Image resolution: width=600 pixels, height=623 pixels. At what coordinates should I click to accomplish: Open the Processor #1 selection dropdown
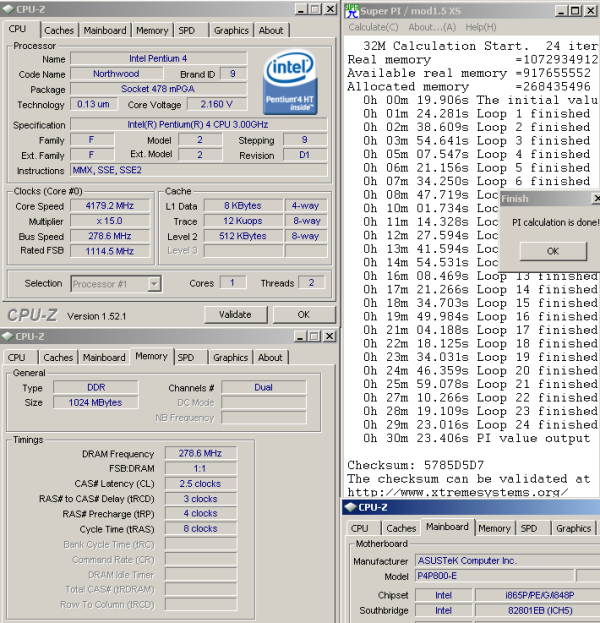tap(154, 284)
